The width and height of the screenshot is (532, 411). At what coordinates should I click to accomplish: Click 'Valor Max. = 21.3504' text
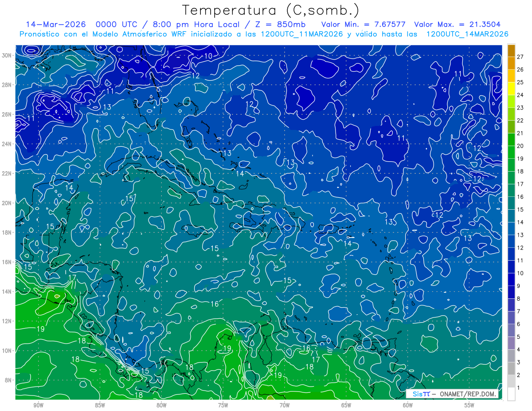[x=458, y=24]
